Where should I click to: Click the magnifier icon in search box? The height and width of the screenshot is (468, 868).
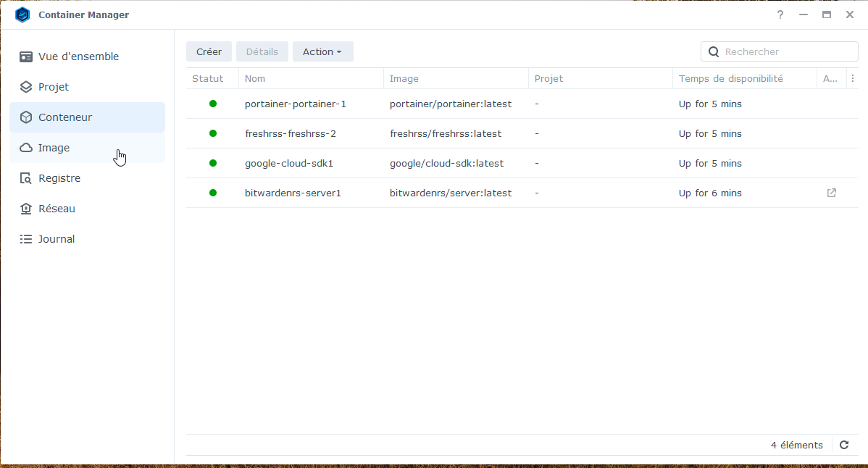[714, 51]
